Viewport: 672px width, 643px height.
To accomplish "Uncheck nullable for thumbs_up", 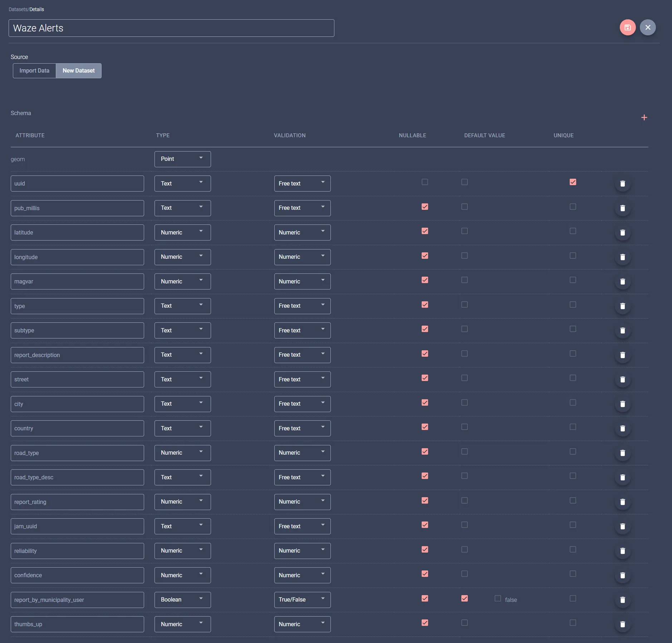I will [425, 623].
